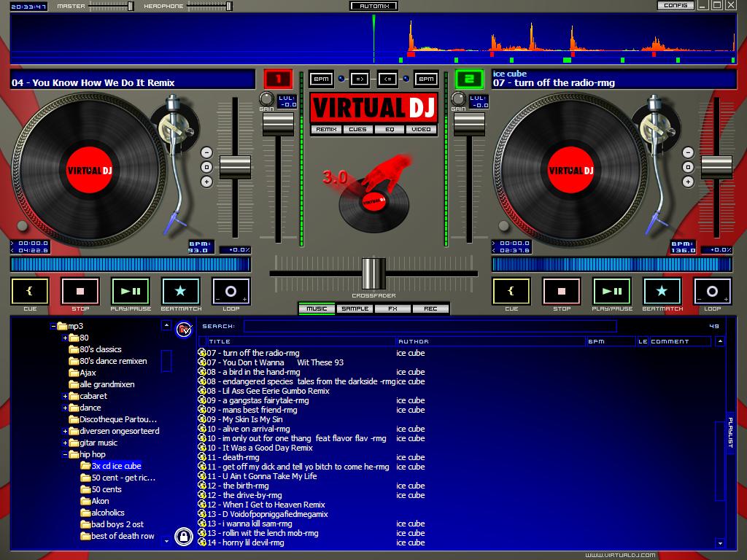Click the right deck Gain knob
This screenshot has height=560, width=747.
(x=458, y=98)
